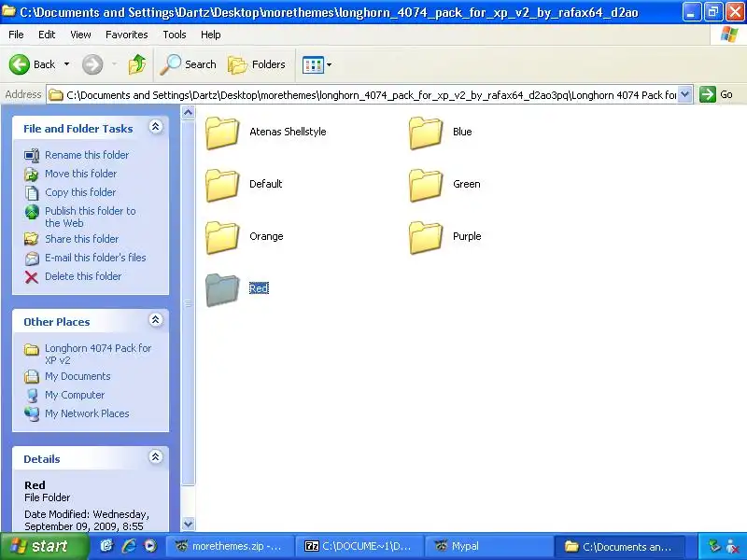Launch Internet Explorer from Quick Launch
Screen dimensions: 747x560
(129, 546)
